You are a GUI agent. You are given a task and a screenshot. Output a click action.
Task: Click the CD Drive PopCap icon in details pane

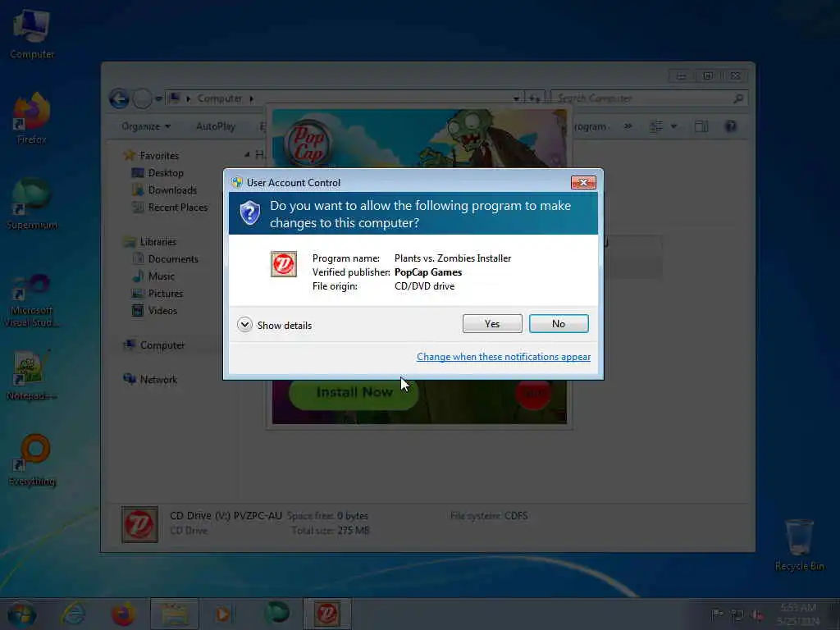coord(139,524)
